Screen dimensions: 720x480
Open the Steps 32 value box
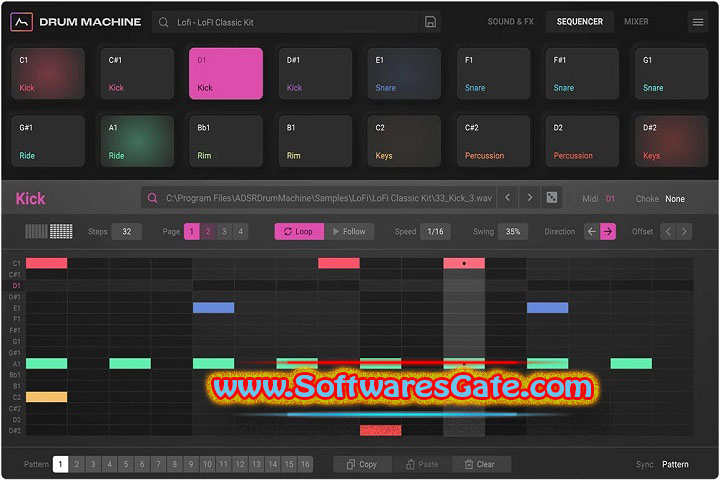pos(127,232)
